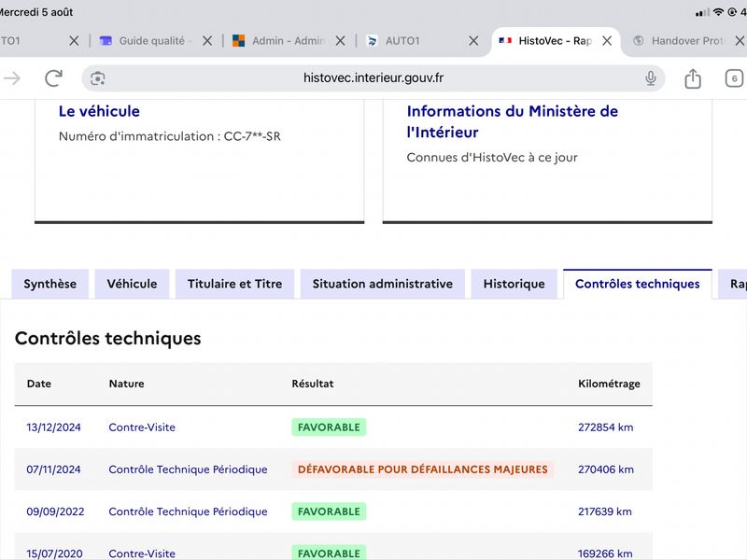
Task: Open the Situation administrative tab
Action: (x=383, y=284)
